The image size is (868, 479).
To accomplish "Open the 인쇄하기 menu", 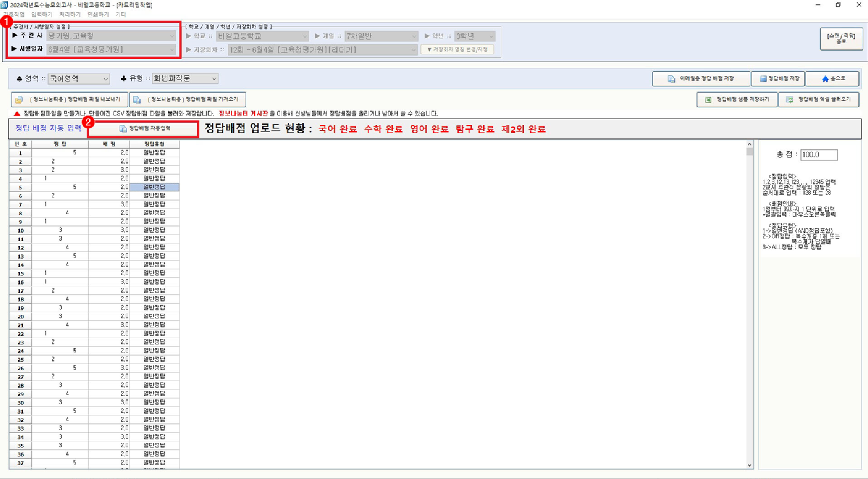I will point(98,14).
